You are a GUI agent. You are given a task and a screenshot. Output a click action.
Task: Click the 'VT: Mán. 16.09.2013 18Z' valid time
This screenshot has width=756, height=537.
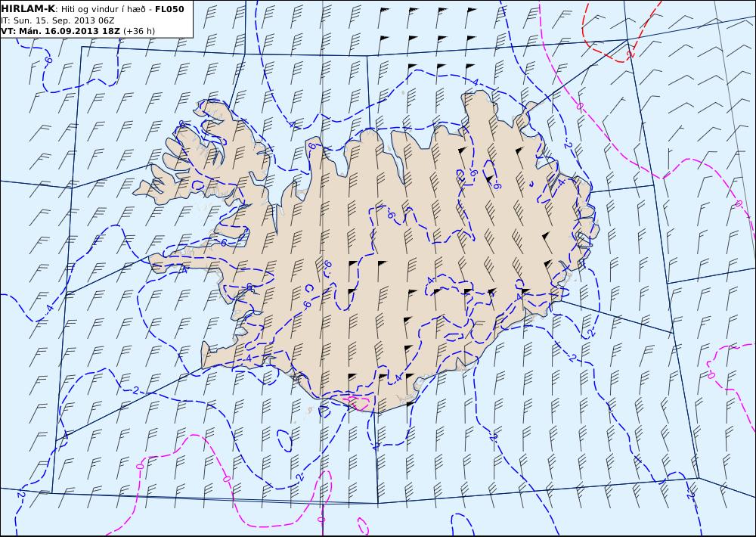(x=61, y=31)
